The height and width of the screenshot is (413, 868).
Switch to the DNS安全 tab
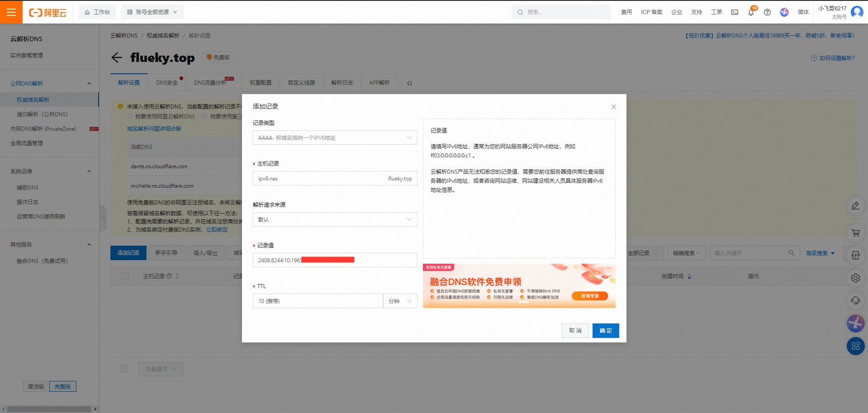click(167, 83)
